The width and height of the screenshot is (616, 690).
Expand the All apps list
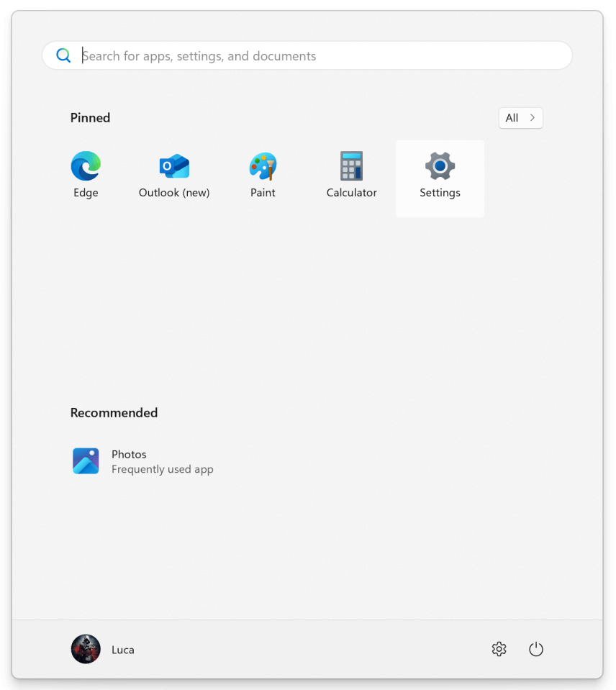[520, 117]
